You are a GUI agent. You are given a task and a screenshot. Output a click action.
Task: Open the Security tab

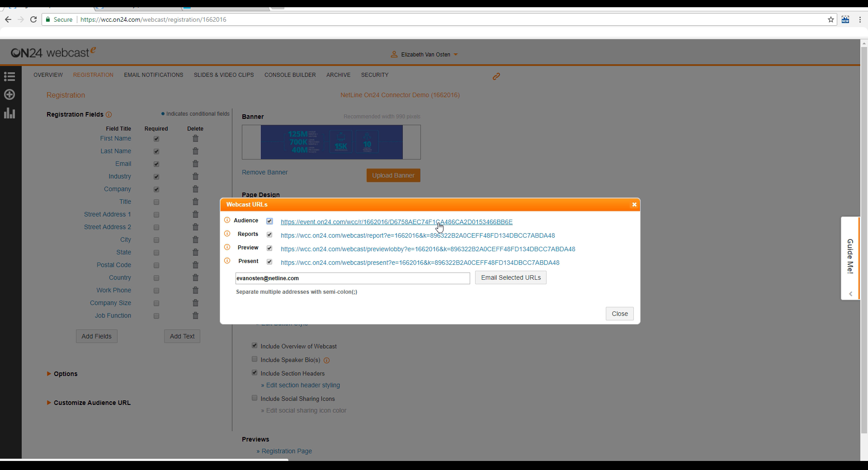[375, 75]
